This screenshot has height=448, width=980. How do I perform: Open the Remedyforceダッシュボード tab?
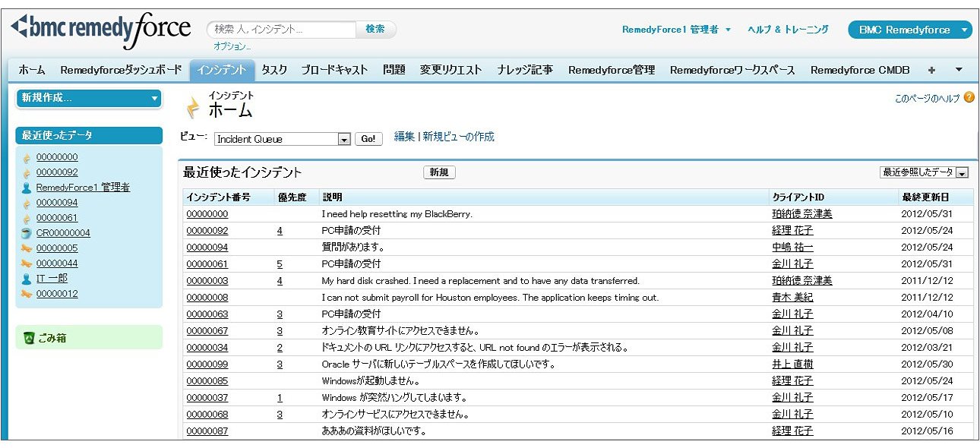[122, 70]
